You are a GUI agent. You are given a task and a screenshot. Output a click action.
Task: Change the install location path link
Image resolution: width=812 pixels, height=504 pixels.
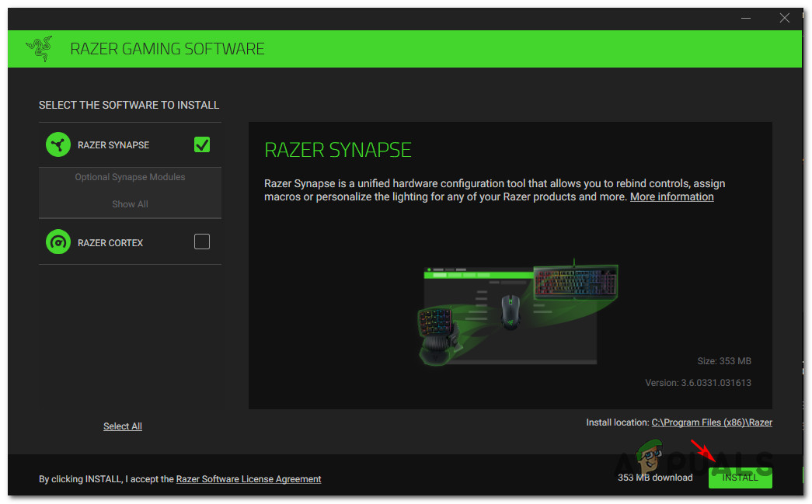pyautogui.click(x=712, y=422)
